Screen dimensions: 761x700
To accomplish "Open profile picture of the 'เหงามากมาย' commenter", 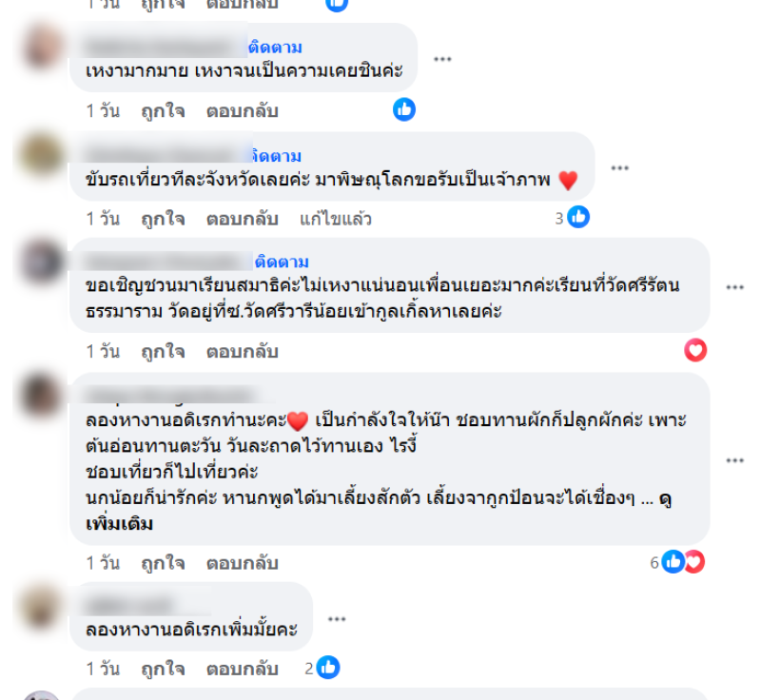I will click(x=42, y=47).
